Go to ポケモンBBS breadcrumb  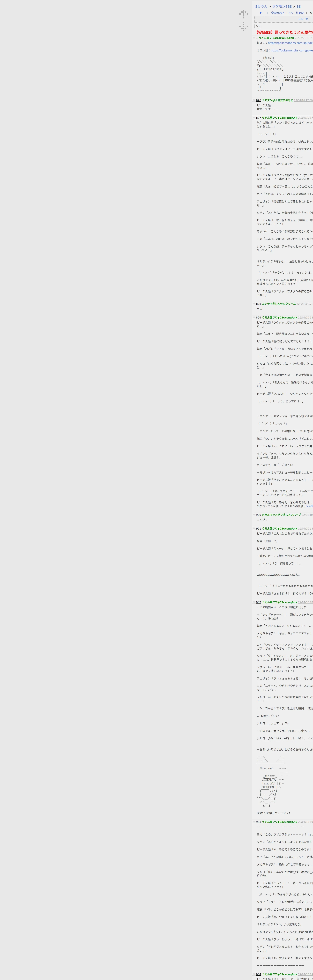click(x=282, y=7)
